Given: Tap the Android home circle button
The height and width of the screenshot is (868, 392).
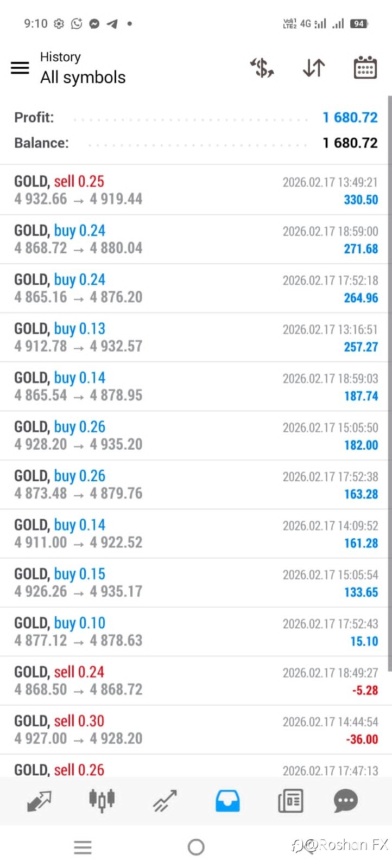Looking at the screenshot, I should pos(196,847).
